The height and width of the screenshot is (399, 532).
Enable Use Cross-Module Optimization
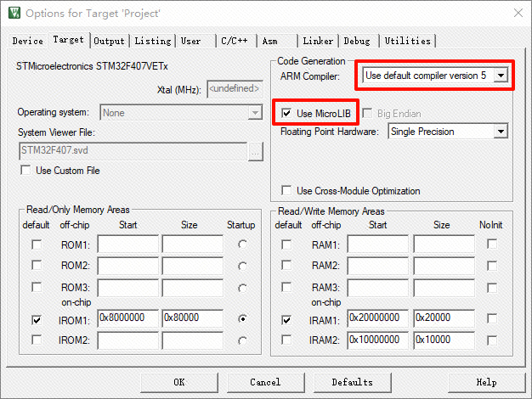pos(286,191)
